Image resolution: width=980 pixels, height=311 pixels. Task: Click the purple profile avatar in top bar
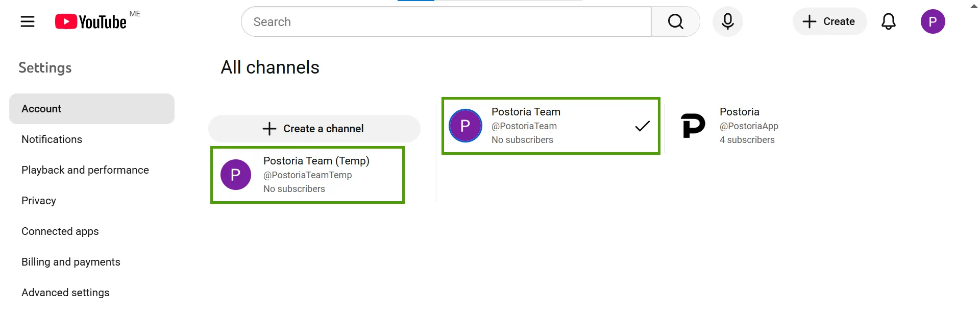tap(933, 21)
